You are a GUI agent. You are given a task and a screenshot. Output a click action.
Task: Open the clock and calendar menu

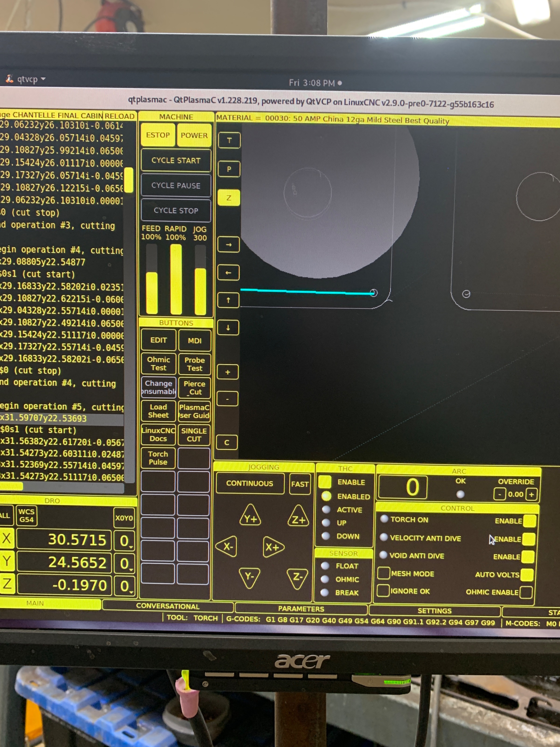pyautogui.click(x=315, y=83)
